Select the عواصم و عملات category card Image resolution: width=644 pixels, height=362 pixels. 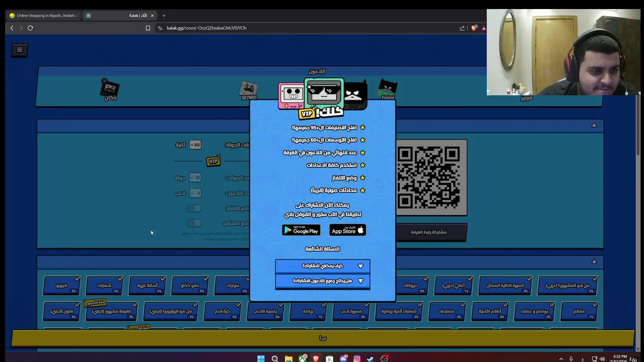coord(534,311)
